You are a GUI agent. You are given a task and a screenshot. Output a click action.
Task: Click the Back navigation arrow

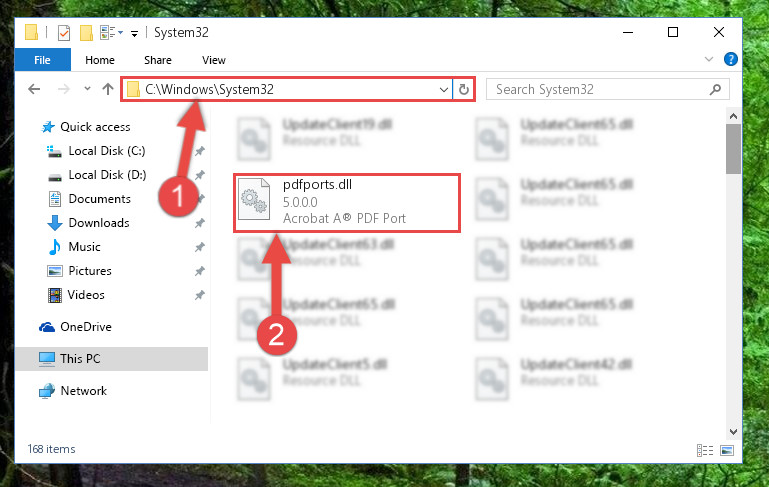click(34, 89)
